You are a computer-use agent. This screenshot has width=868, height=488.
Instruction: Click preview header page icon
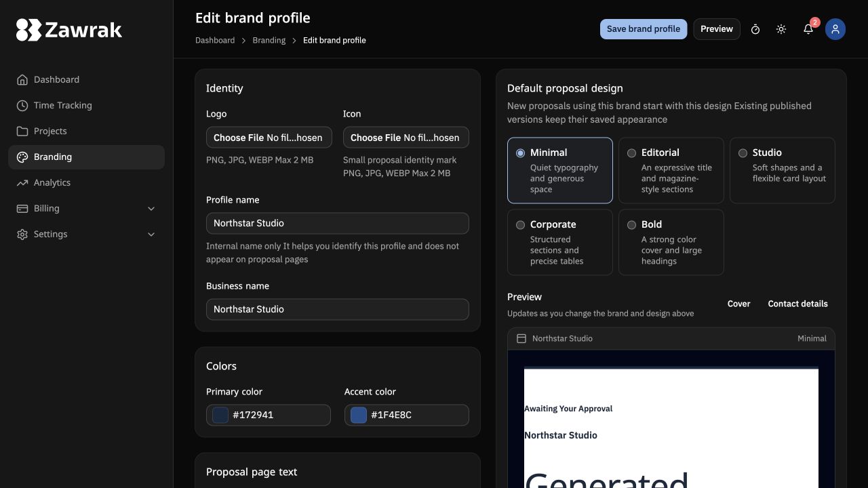pos(521,338)
